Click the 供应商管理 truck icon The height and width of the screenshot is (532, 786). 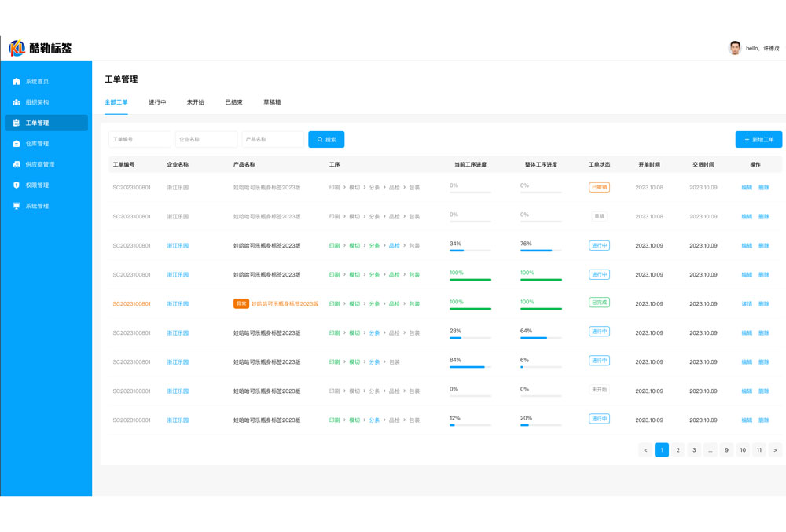[x=17, y=164]
